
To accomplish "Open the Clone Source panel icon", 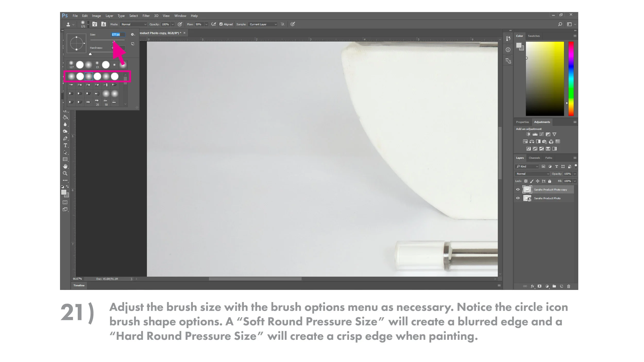I will click(x=104, y=24).
